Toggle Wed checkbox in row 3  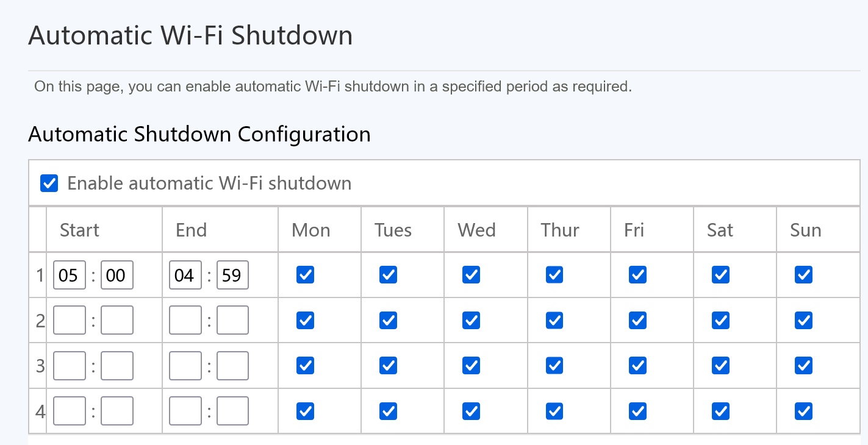pyautogui.click(x=471, y=366)
